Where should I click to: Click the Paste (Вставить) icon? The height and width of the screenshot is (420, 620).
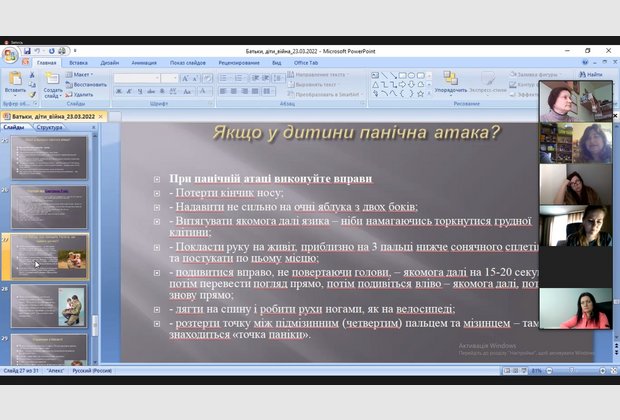point(15,80)
